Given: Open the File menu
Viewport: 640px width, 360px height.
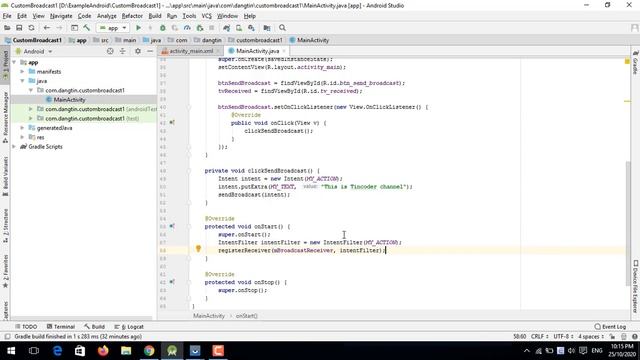Looking at the screenshot, I should (7, 16).
